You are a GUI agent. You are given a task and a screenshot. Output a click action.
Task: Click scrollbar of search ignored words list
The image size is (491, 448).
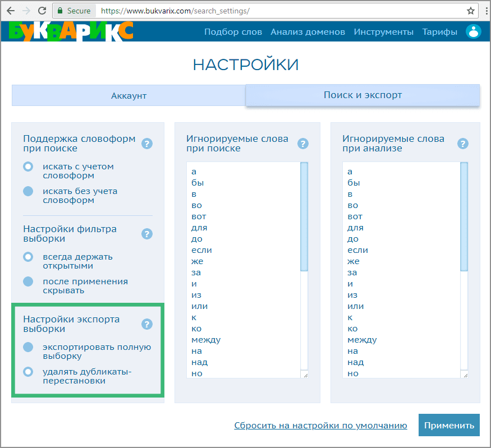[x=304, y=216]
